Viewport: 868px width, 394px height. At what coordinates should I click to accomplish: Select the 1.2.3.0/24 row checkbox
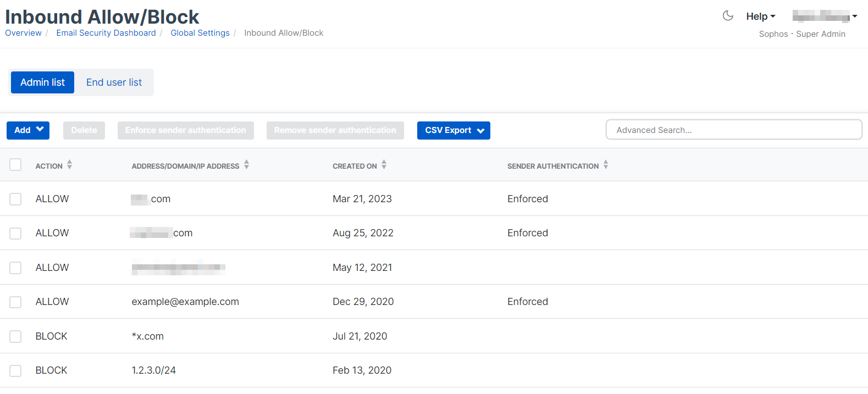tap(15, 371)
